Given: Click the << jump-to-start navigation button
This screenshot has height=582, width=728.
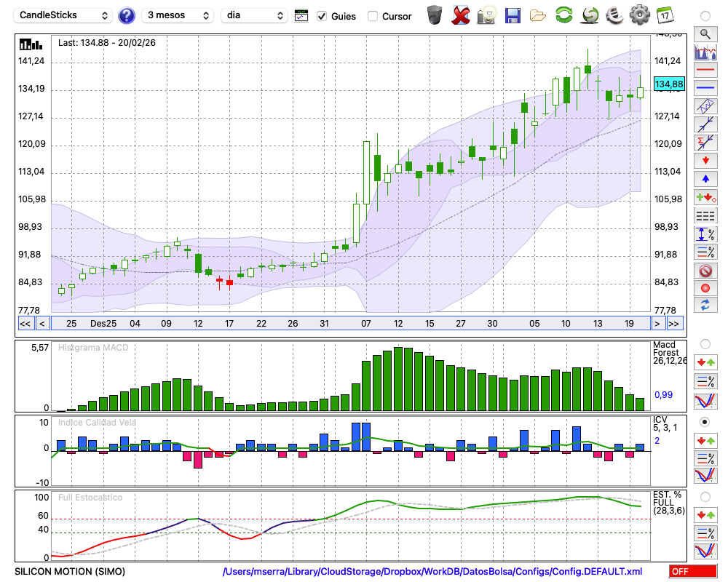Looking at the screenshot, I should pyautogui.click(x=25, y=323).
